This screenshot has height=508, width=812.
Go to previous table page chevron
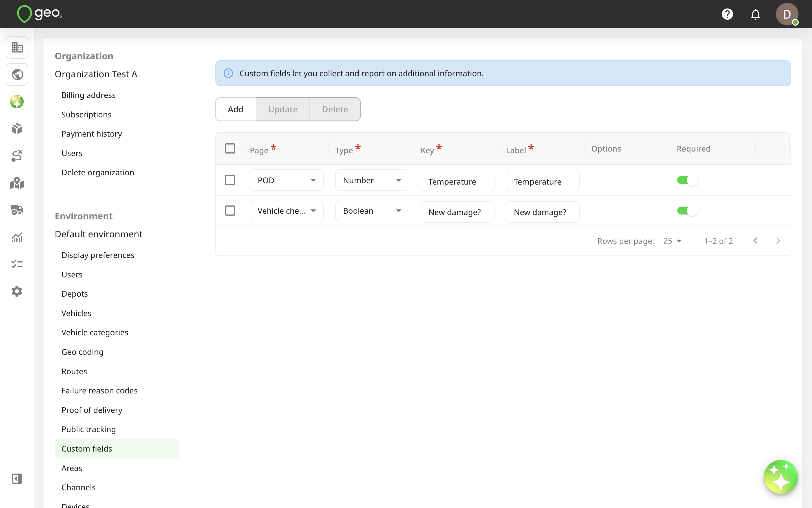point(755,241)
